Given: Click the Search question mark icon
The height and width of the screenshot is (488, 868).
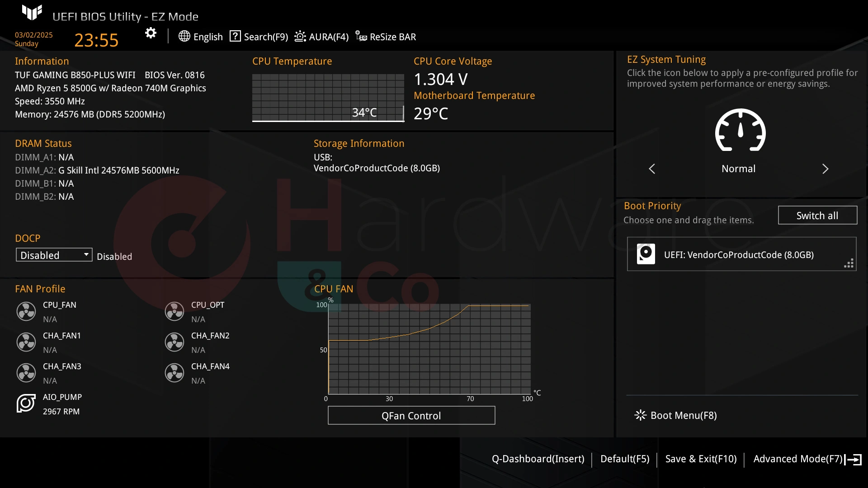Looking at the screenshot, I should (x=235, y=36).
